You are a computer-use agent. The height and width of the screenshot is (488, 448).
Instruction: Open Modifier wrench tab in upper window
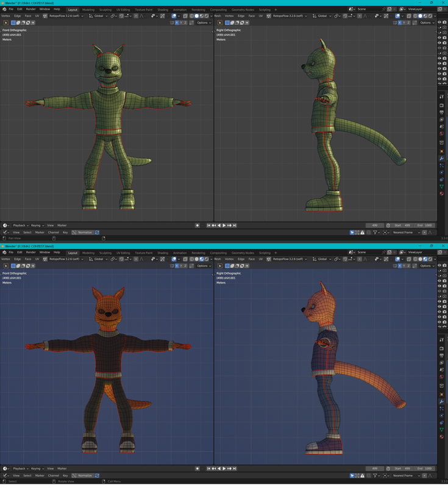pos(441,159)
